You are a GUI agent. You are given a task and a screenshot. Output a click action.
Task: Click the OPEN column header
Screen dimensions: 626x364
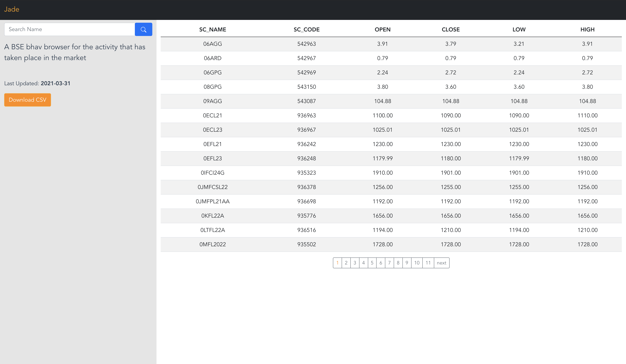[x=382, y=30]
